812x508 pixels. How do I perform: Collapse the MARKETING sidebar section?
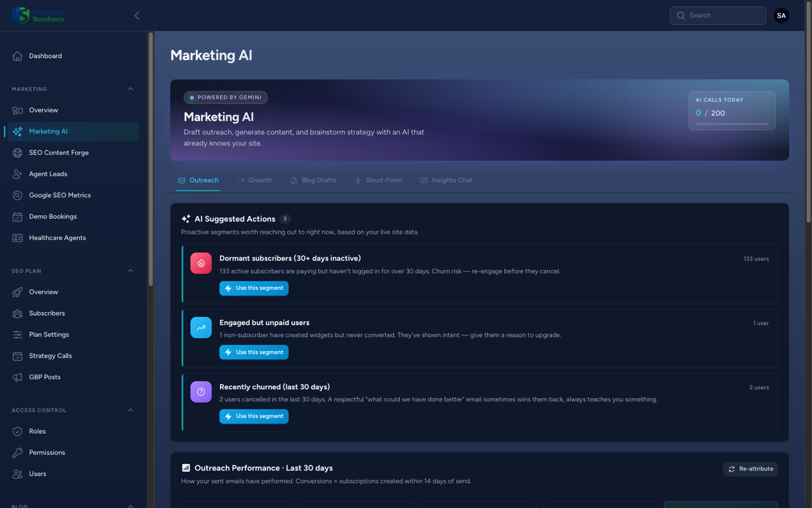point(131,89)
